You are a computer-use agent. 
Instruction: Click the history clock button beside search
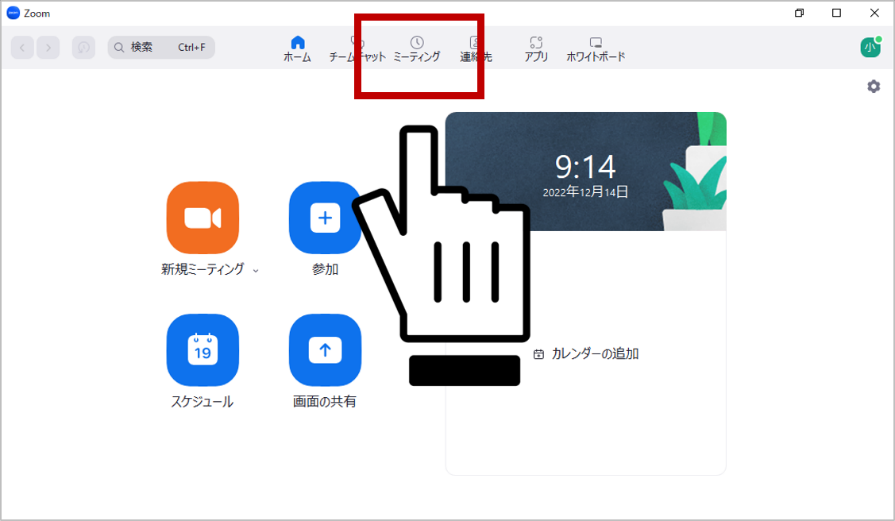click(x=83, y=47)
